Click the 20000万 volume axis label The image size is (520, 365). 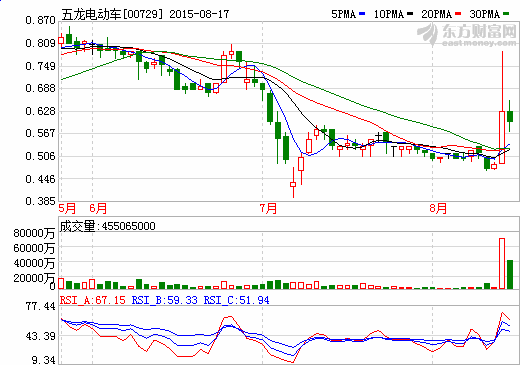pos(34,278)
